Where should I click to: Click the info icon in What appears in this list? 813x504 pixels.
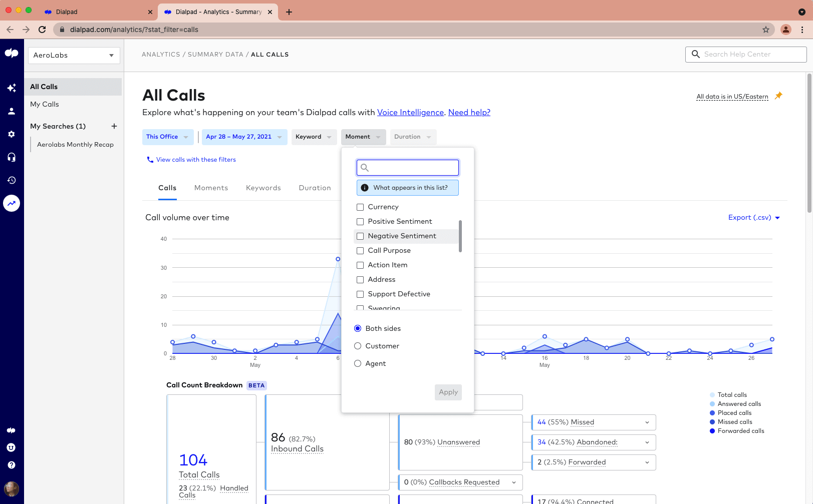[x=365, y=188]
